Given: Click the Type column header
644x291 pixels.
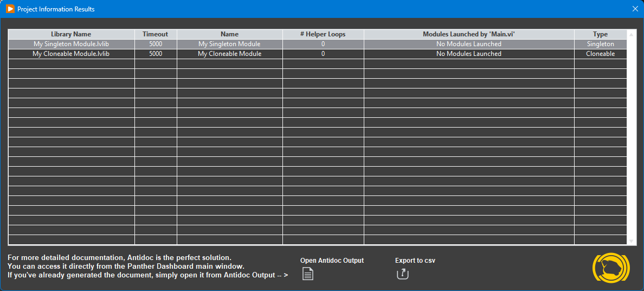Looking at the screenshot, I should coord(601,34).
